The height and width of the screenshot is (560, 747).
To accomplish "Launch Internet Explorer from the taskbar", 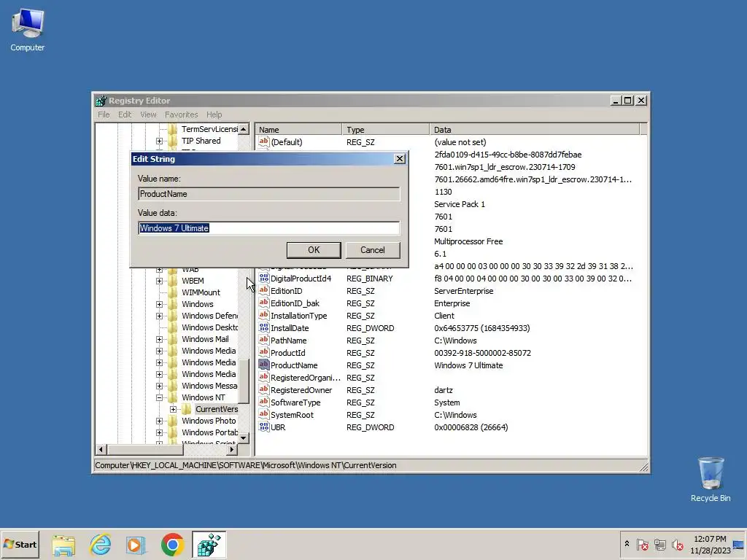I will (101, 545).
